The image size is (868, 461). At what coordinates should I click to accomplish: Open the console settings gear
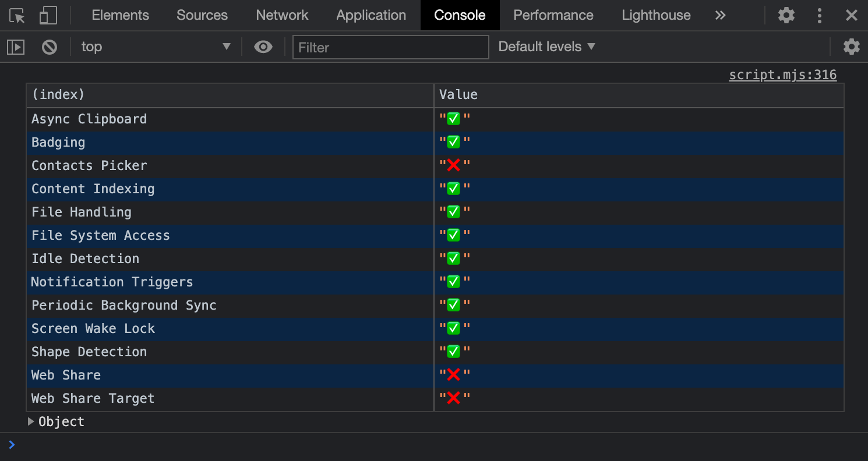tap(851, 47)
